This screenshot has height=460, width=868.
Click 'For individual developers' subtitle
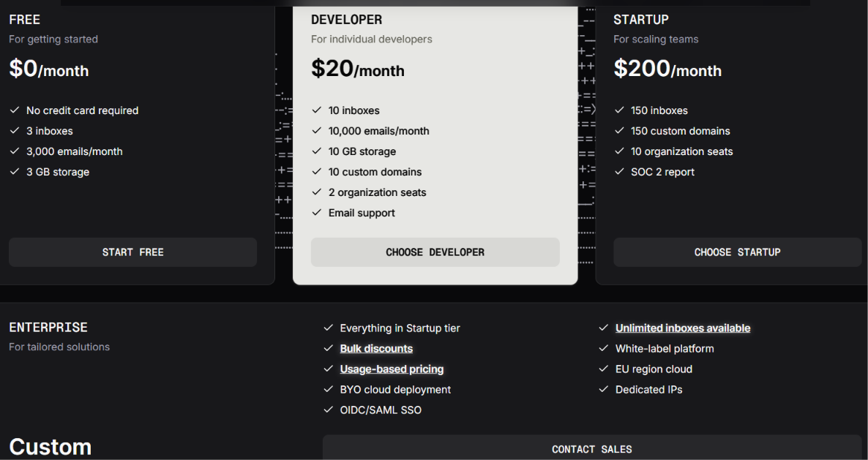tap(372, 39)
